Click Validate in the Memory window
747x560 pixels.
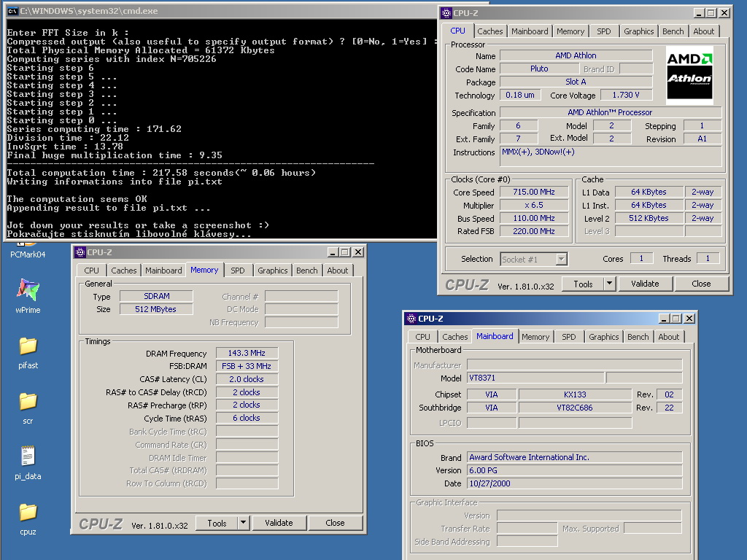pos(279,523)
